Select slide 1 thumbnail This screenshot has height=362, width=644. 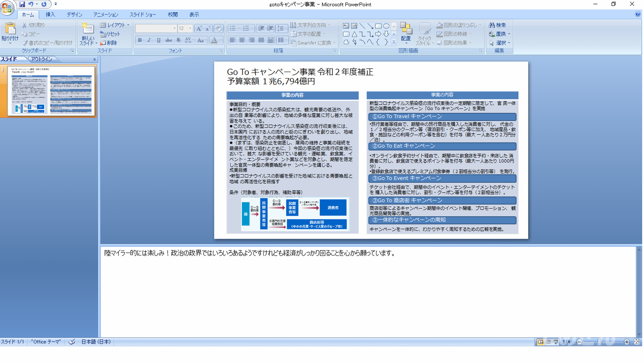point(51,91)
